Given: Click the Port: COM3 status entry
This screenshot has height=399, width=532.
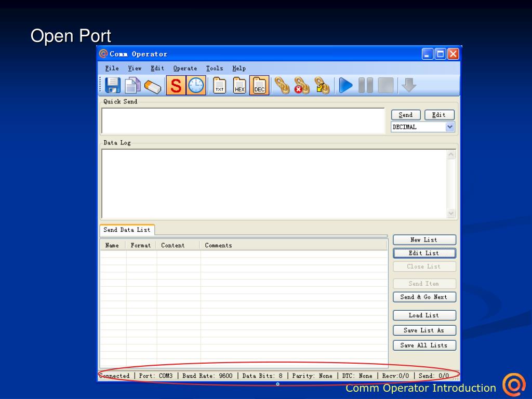Looking at the screenshot, I should [156, 376].
